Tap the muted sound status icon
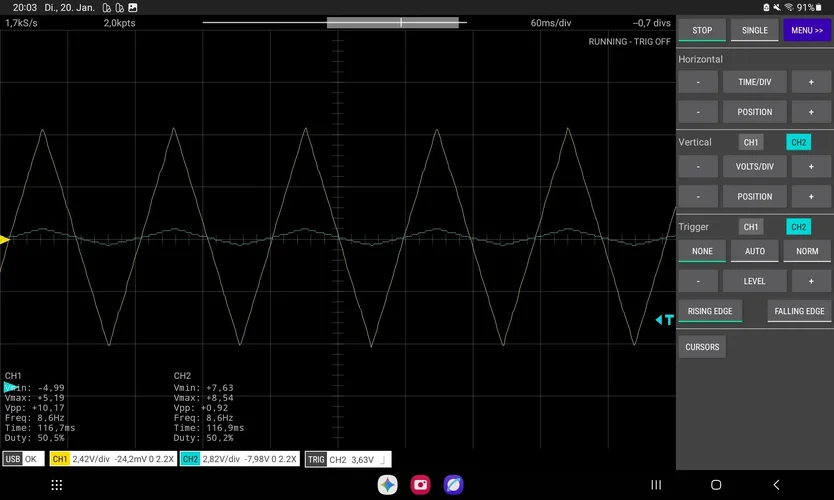Screen dimensions: 834x500 pos(777,7)
